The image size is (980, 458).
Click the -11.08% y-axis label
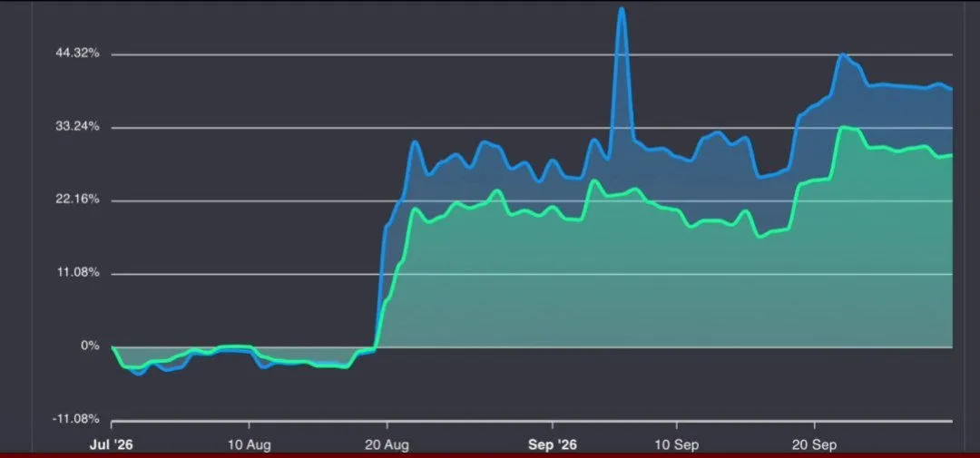click(x=75, y=419)
